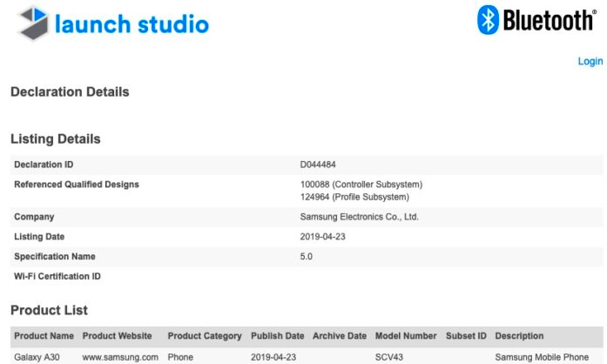Click the Bluetooth wordmark text
607x364 pixels.
(549, 21)
